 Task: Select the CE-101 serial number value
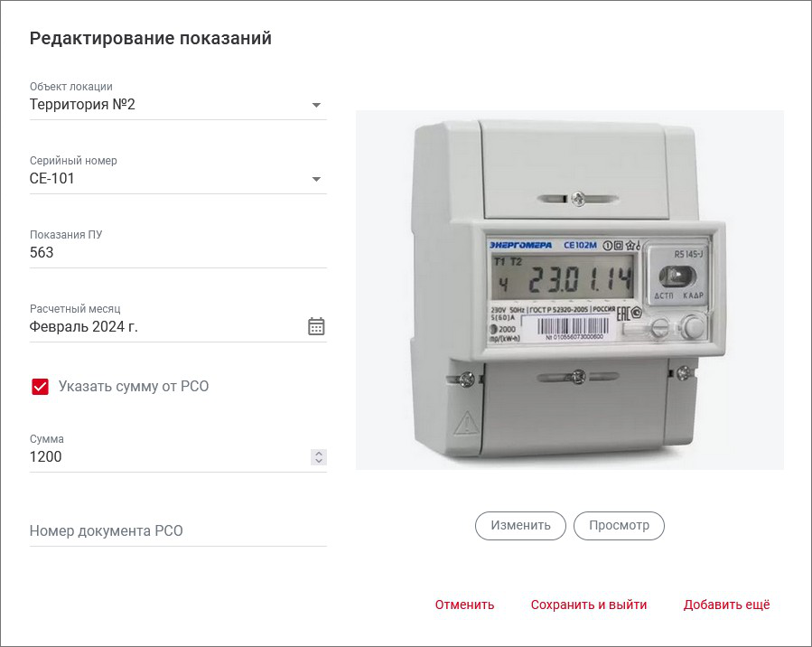pos(52,179)
